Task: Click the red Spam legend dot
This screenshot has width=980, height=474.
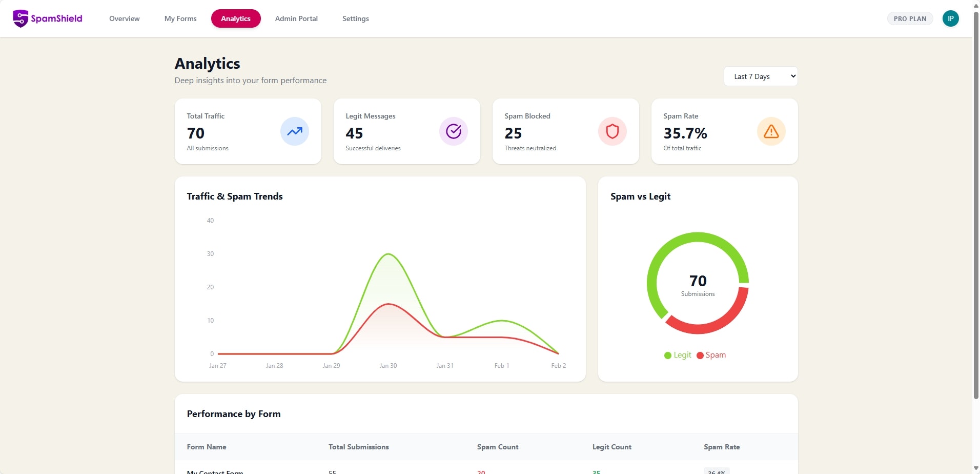Action: (x=701, y=355)
